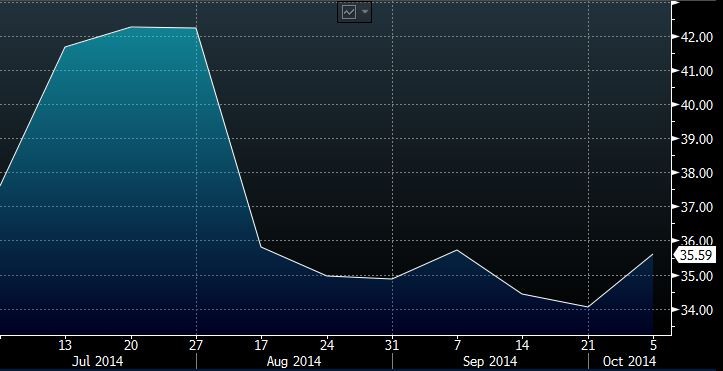
Task: Select the 21 September date tick
Action: coord(588,345)
